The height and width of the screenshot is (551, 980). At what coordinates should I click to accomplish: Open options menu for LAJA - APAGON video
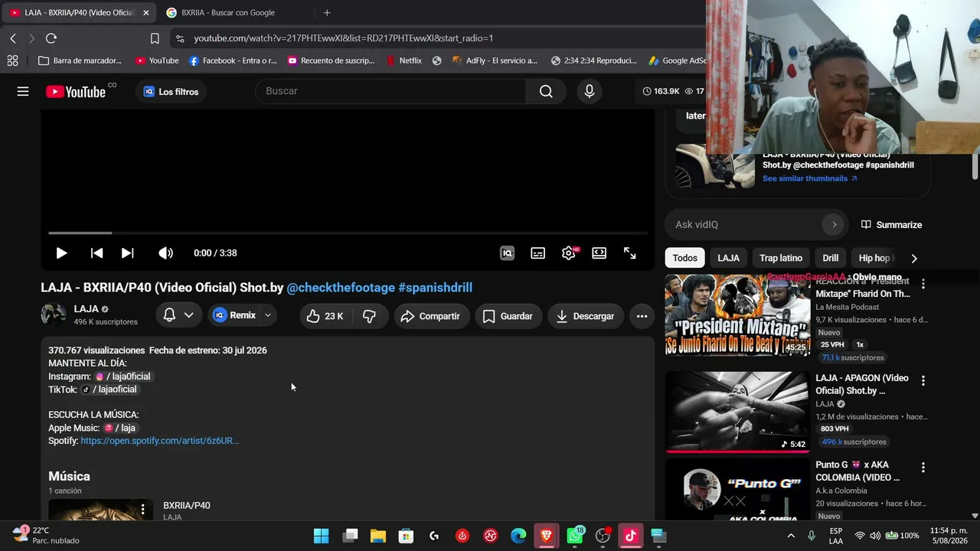(923, 380)
